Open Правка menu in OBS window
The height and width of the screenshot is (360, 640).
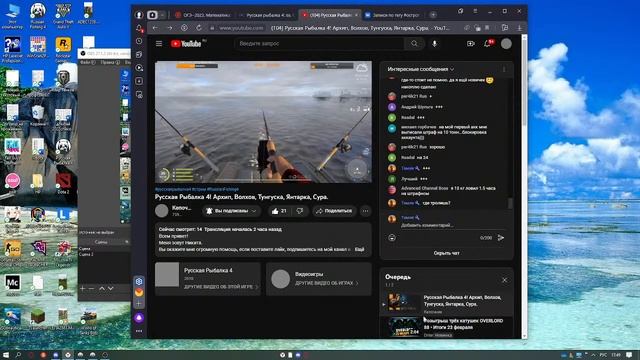tap(110, 62)
